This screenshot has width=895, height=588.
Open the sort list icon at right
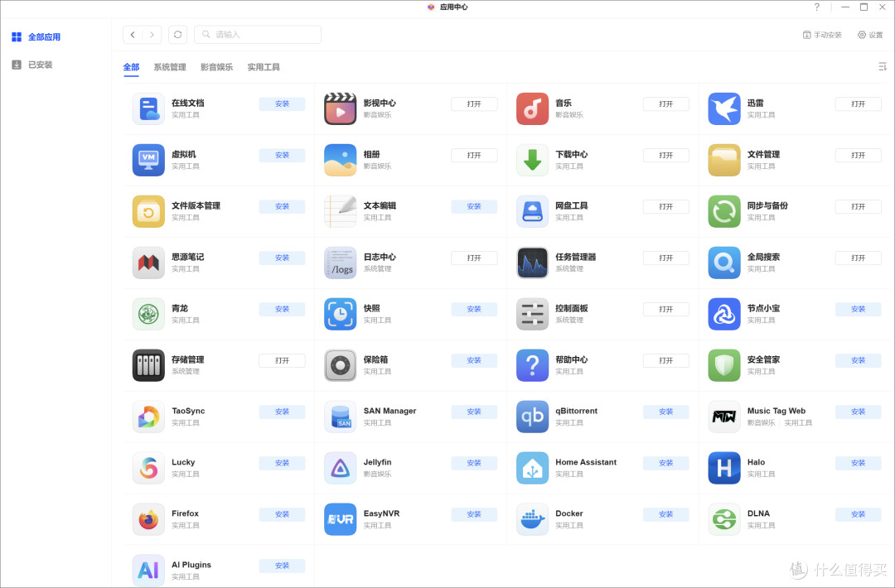coord(882,67)
